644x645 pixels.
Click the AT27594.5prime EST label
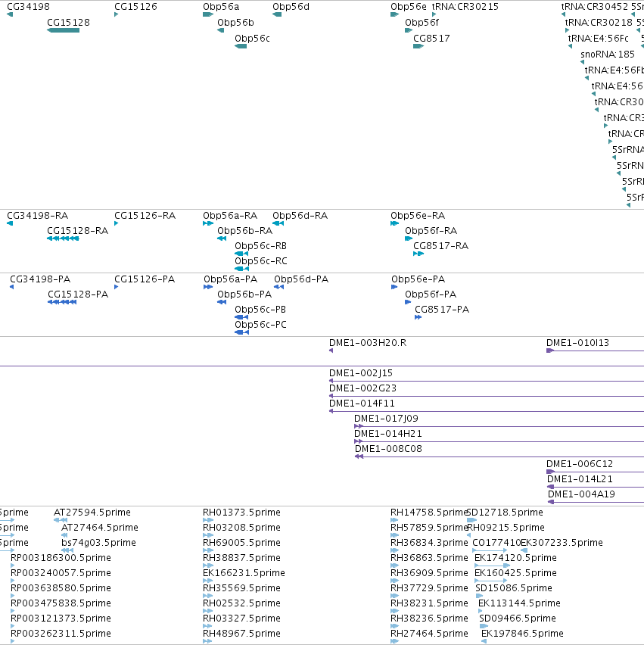[x=92, y=513]
